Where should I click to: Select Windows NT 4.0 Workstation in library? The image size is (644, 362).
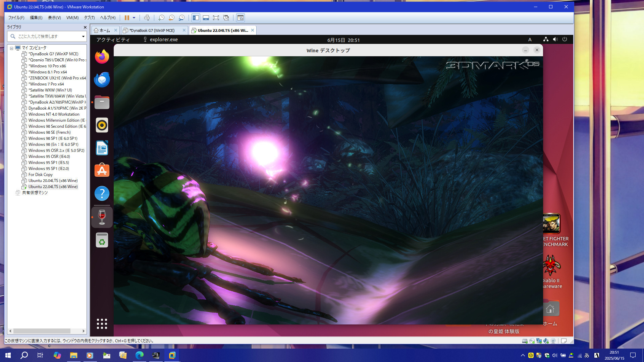[54, 114]
